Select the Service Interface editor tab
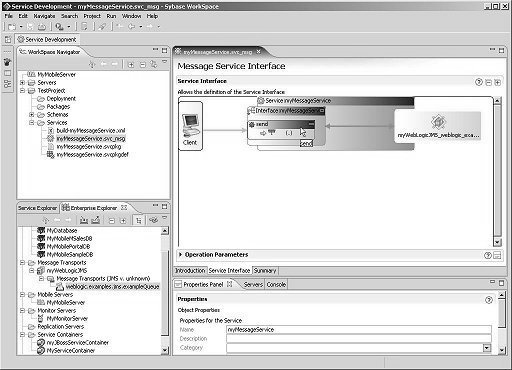512x370 pixels. [229, 271]
